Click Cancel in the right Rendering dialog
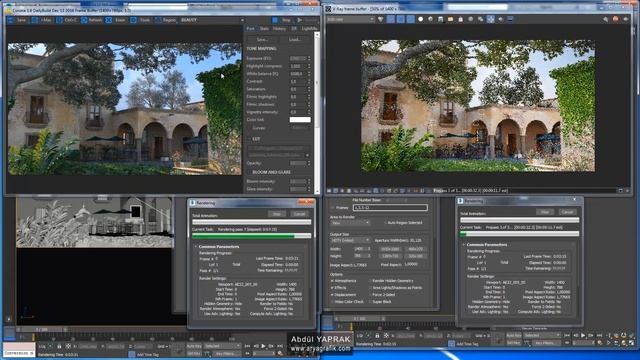The image size is (640, 360). coord(567,212)
